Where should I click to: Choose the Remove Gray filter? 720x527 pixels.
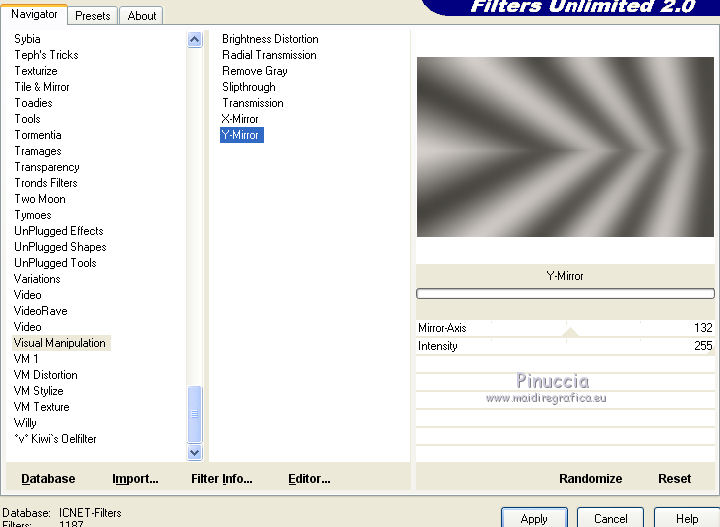pos(255,71)
